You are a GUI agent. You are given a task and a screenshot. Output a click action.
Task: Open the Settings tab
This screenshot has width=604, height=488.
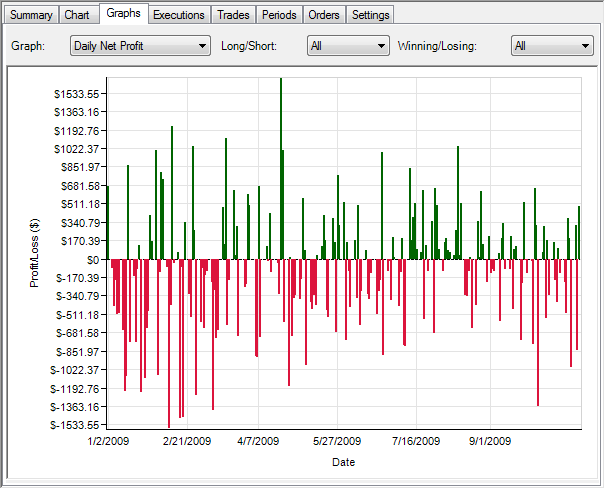click(x=371, y=15)
